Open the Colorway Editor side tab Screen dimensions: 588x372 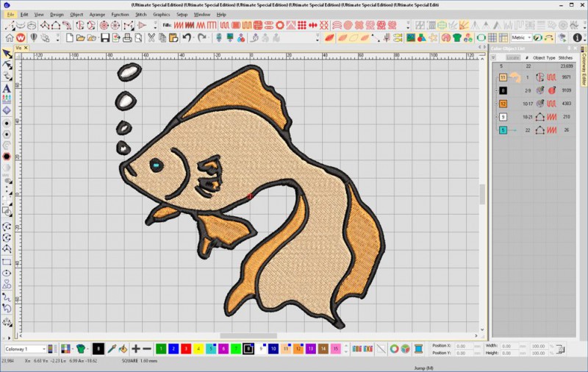584,66
